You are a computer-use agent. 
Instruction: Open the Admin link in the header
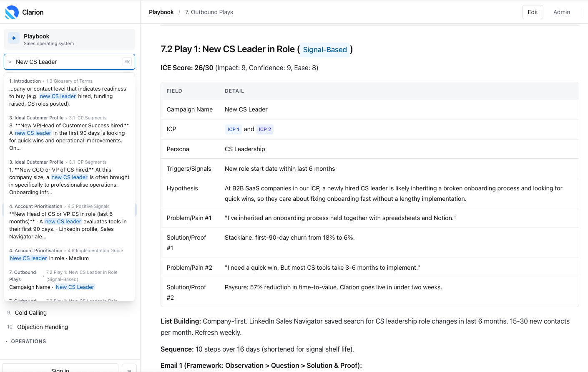click(x=562, y=12)
